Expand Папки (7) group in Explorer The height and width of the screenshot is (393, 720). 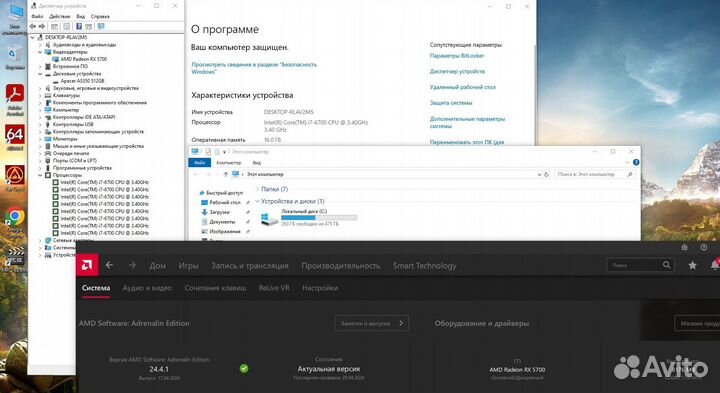257,189
